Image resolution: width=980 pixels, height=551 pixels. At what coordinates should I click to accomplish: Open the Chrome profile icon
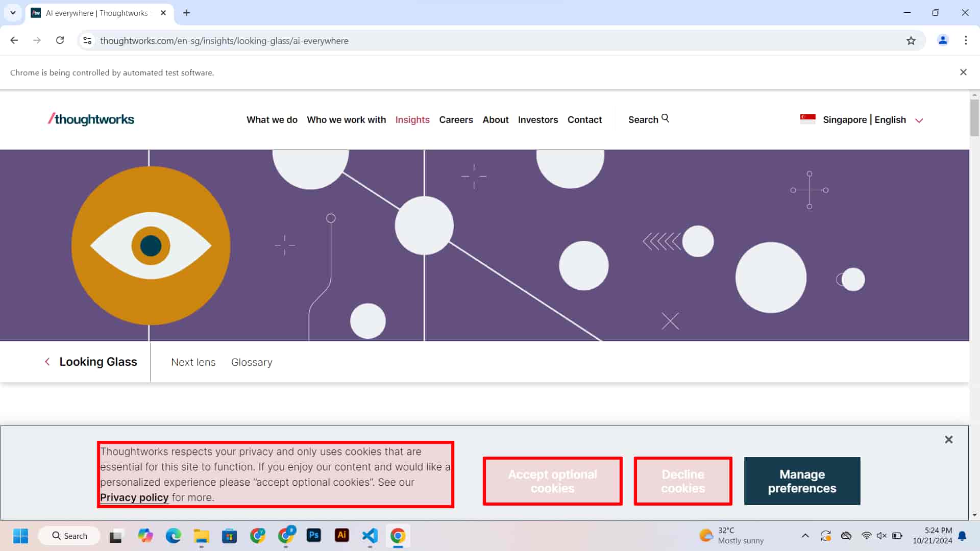943,40
